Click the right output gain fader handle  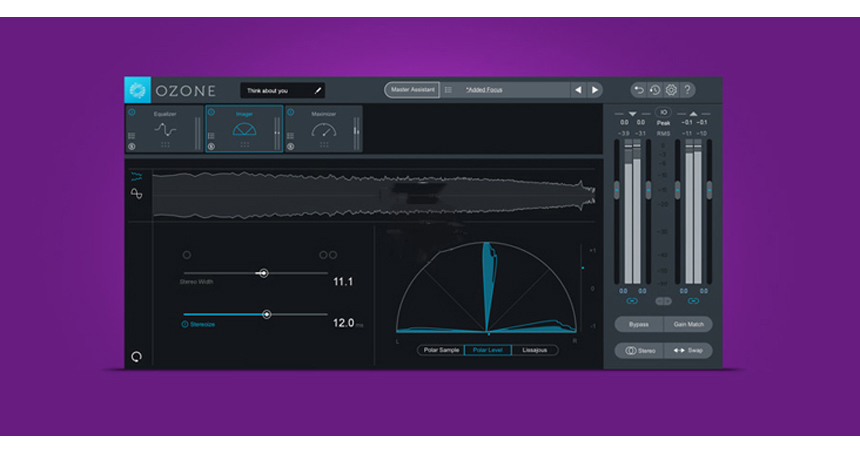pyautogui.click(x=709, y=190)
